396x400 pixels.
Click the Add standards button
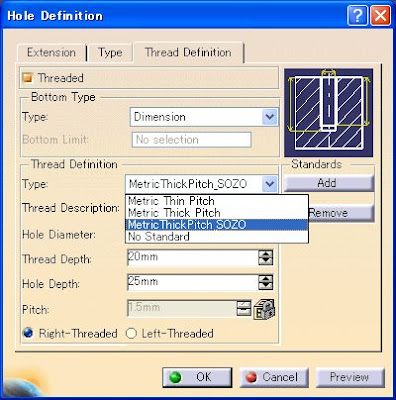click(328, 183)
